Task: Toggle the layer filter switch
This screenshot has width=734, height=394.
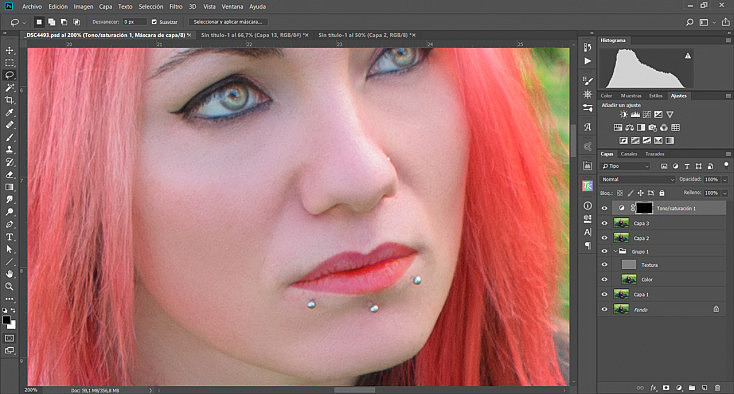Action: tap(726, 165)
